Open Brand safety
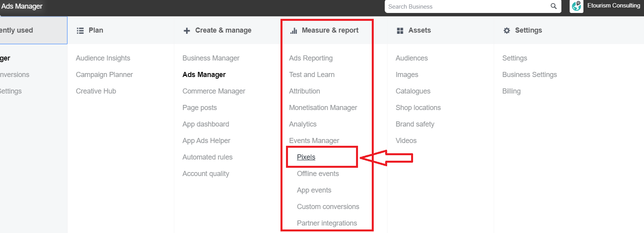644x233 pixels. click(x=415, y=124)
